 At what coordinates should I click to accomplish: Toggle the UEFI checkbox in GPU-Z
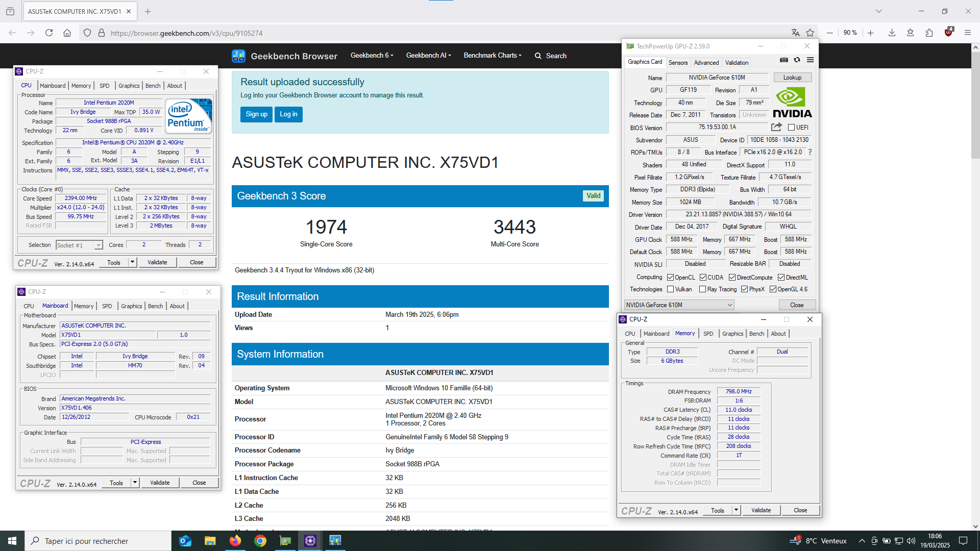coord(791,128)
